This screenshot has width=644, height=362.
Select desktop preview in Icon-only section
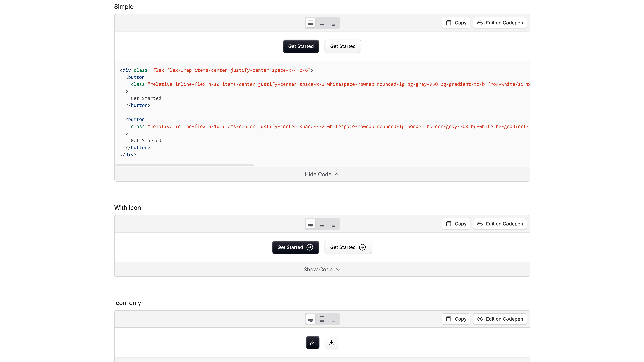(311, 319)
